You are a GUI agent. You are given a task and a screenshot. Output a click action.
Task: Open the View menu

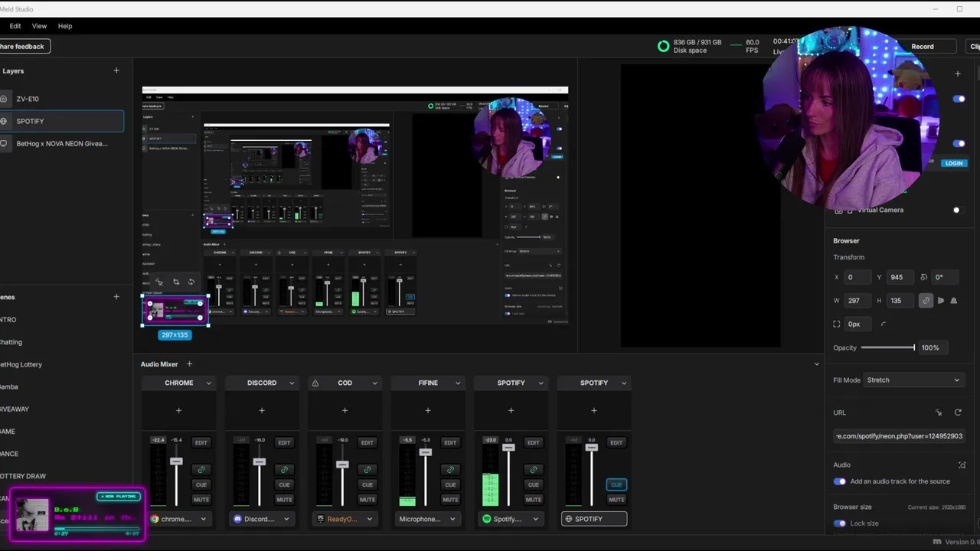(x=39, y=26)
